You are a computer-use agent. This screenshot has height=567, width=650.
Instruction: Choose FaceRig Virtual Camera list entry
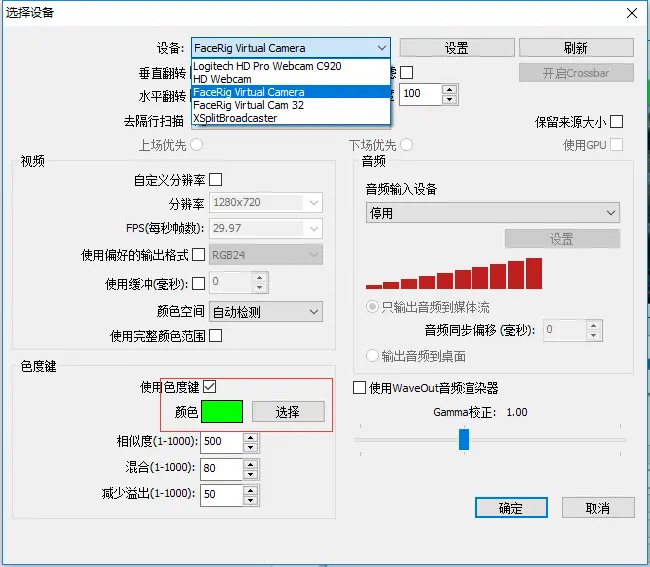point(291,92)
